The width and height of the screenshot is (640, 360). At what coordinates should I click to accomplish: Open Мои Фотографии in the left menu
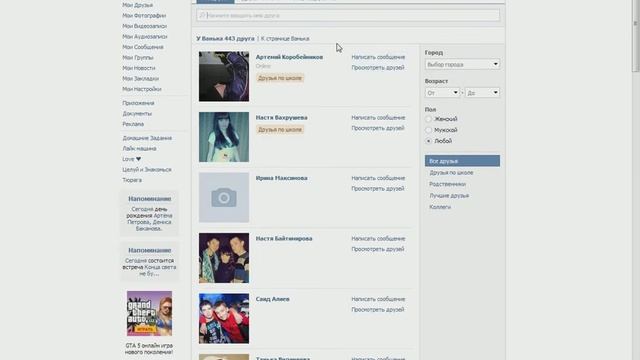click(x=144, y=16)
